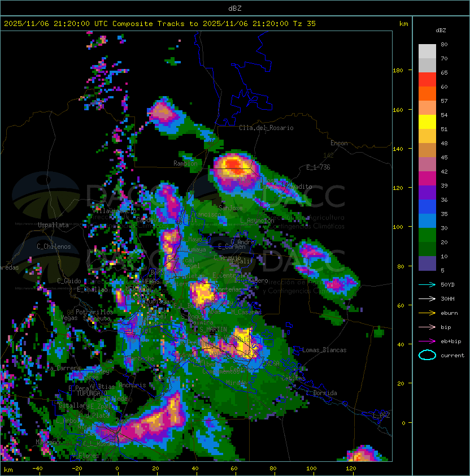The height and width of the screenshot is (476, 470).
Task: Click the 'C_Chilenos' map label
Action: (x=54, y=246)
